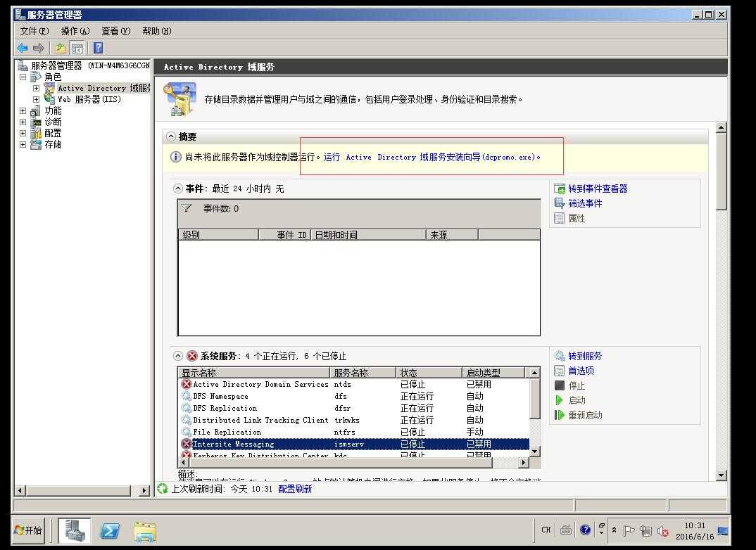The image size is (756, 550).
Task: Click the 首选项 link
Action: tap(581, 371)
